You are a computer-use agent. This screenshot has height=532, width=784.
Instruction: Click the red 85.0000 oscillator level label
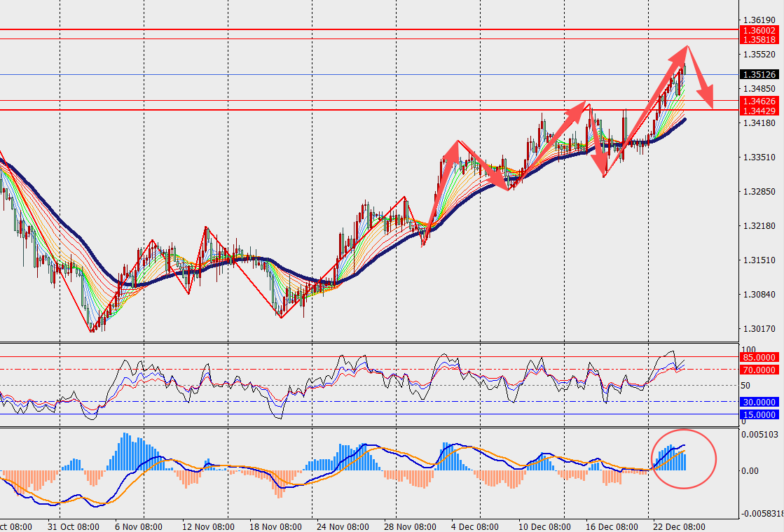[759, 357]
